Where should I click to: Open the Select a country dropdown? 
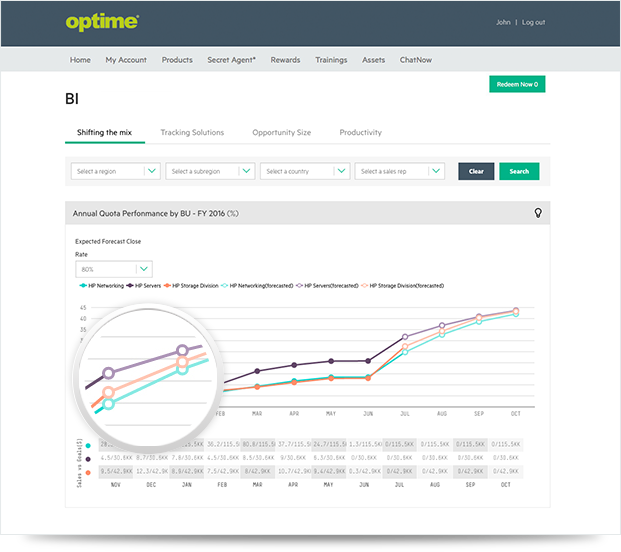[x=305, y=171]
